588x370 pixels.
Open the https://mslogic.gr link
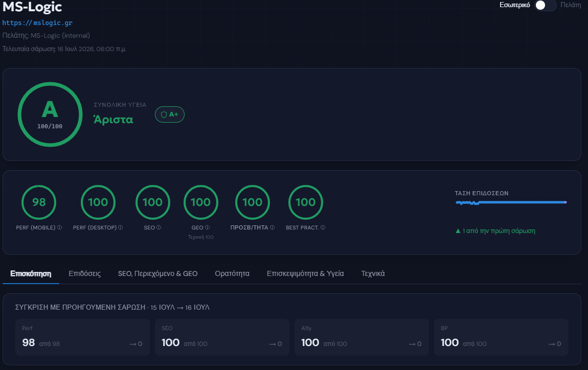click(x=37, y=23)
